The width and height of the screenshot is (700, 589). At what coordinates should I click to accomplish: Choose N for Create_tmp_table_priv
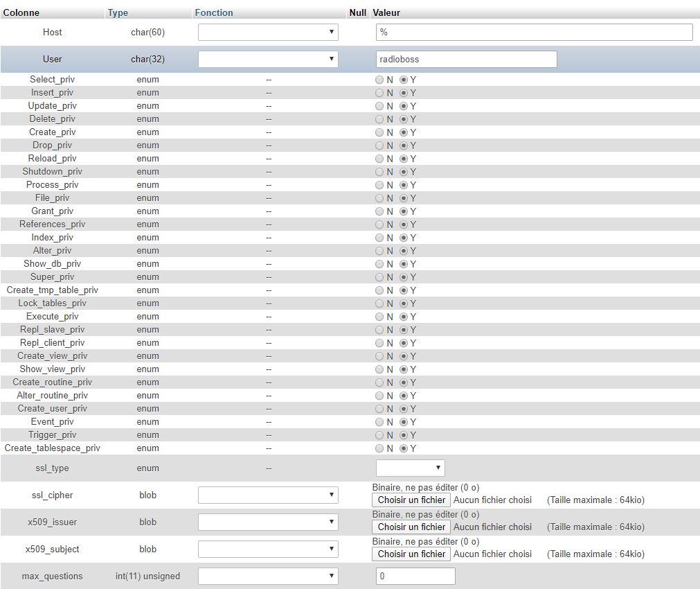click(x=379, y=290)
